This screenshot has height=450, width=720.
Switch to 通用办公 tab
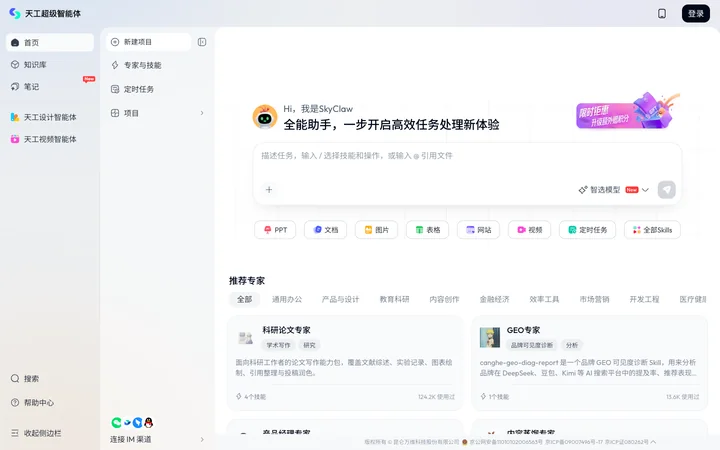click(287, 299)
